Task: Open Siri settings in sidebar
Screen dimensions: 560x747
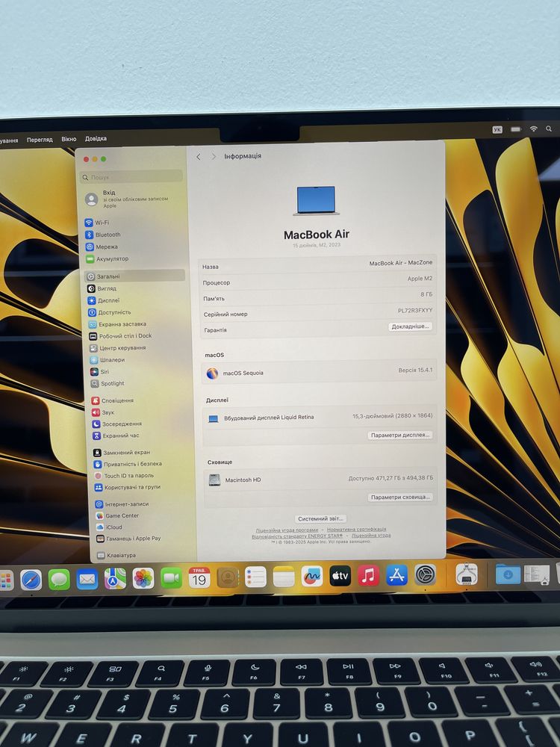Action: [x=100, y=371]
